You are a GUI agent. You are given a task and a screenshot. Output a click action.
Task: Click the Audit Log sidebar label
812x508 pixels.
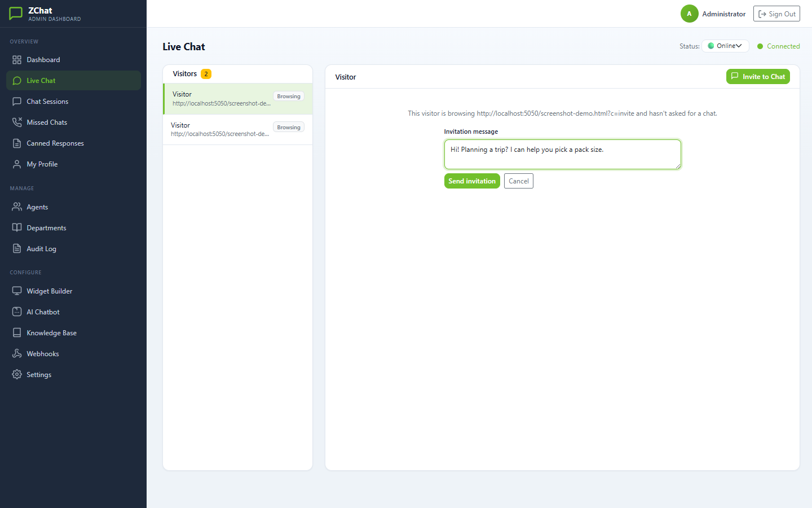pos(41,249)
